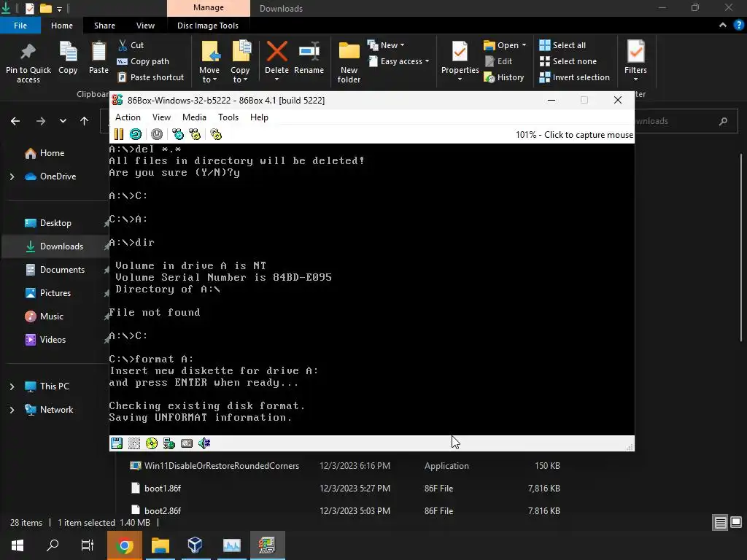Click Select none in ribbon
This screenshot has width=747, height=560.
tap(568, 61)
